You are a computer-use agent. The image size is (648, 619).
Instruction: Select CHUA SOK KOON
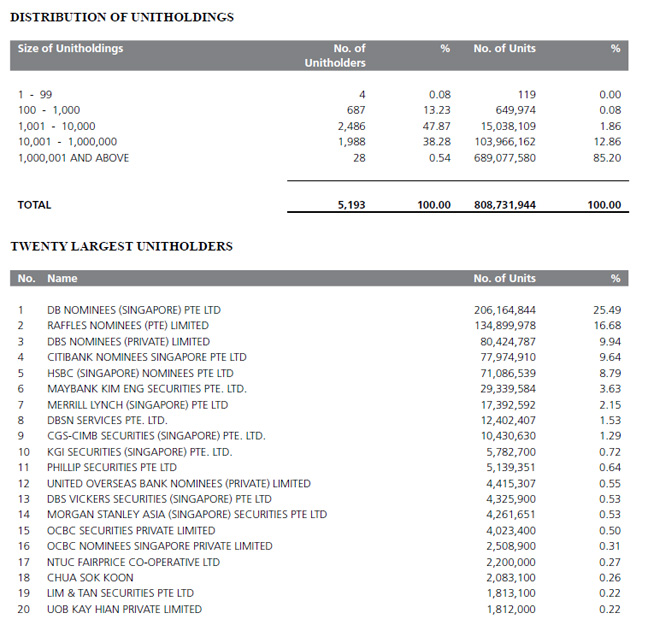coord(90,578)
